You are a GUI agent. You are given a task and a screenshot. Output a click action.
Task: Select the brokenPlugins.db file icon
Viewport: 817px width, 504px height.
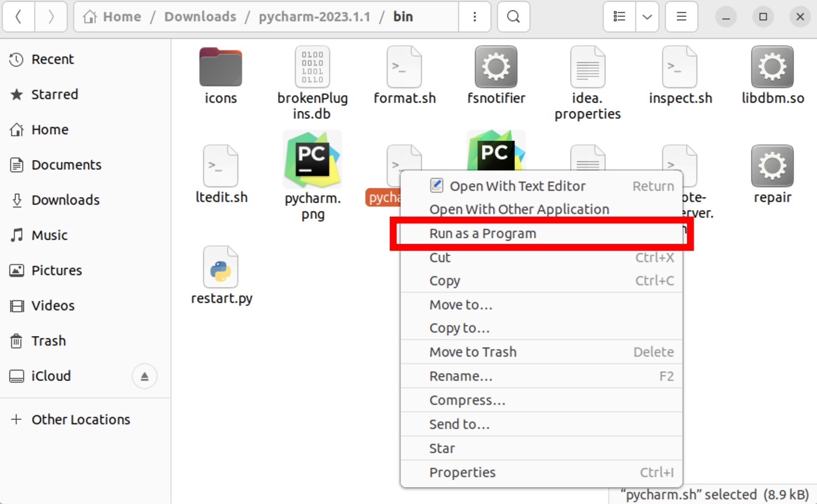[312, 67]
